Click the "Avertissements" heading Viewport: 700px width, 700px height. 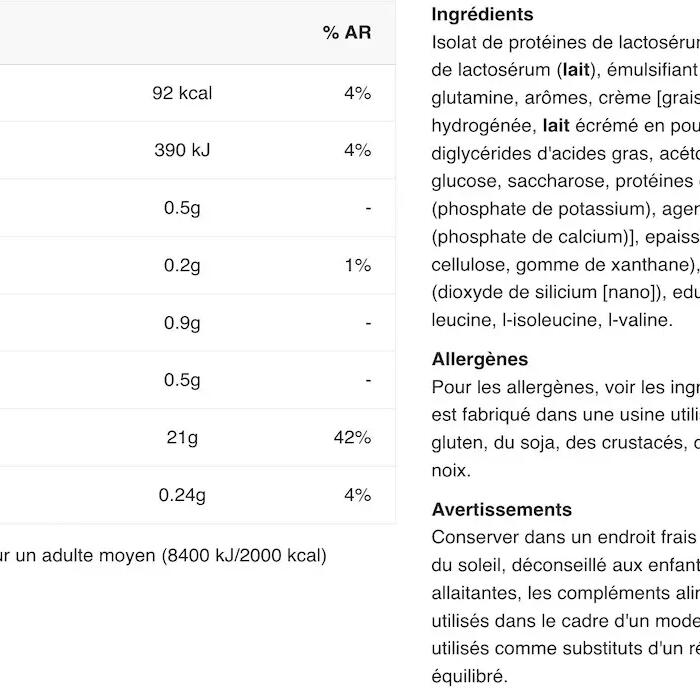[x=501, y=510]
